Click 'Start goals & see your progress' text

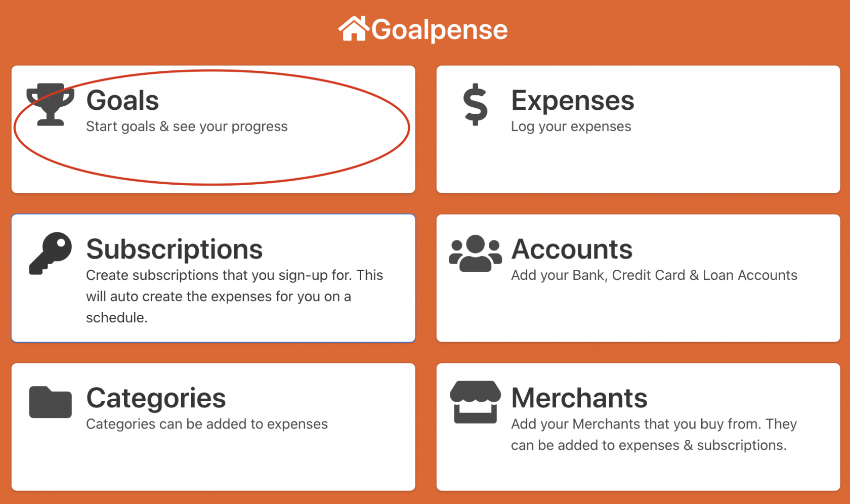187,127
